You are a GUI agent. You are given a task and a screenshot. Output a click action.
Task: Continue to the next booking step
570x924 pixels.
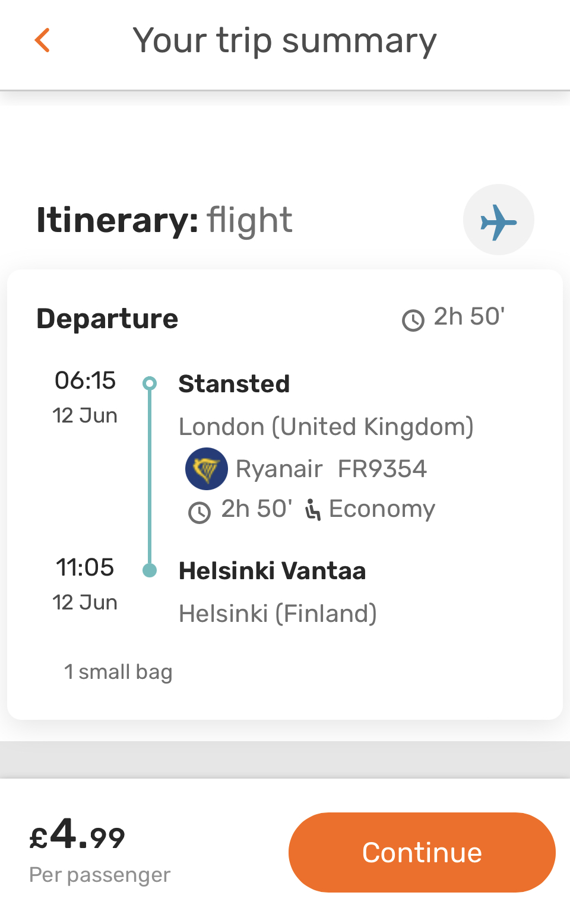pos(422,852)
